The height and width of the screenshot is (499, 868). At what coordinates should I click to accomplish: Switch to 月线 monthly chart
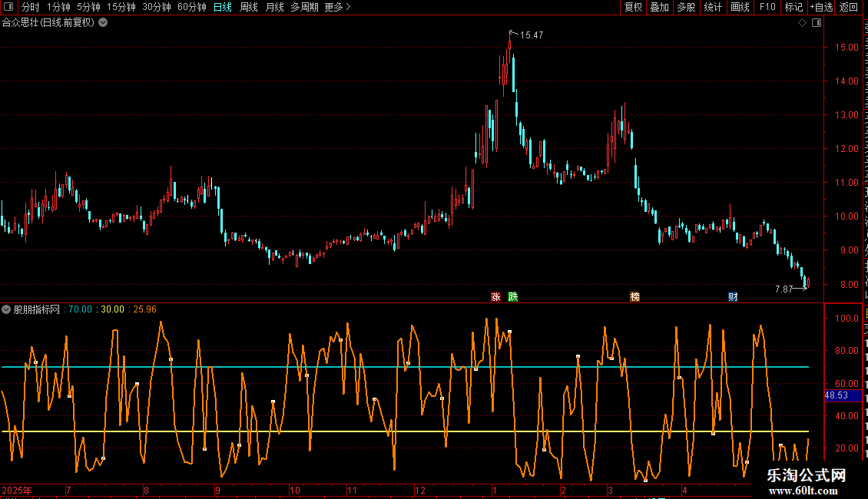[274, 7]
